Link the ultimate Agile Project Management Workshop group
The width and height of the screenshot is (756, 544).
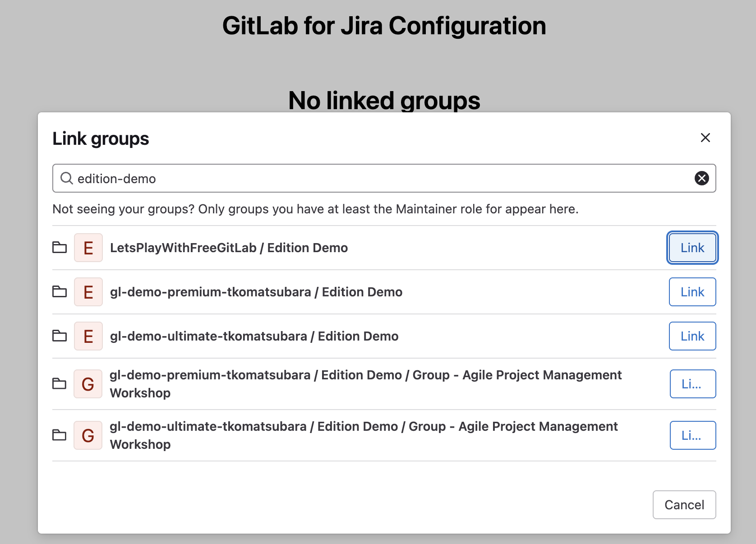[693, 435]
